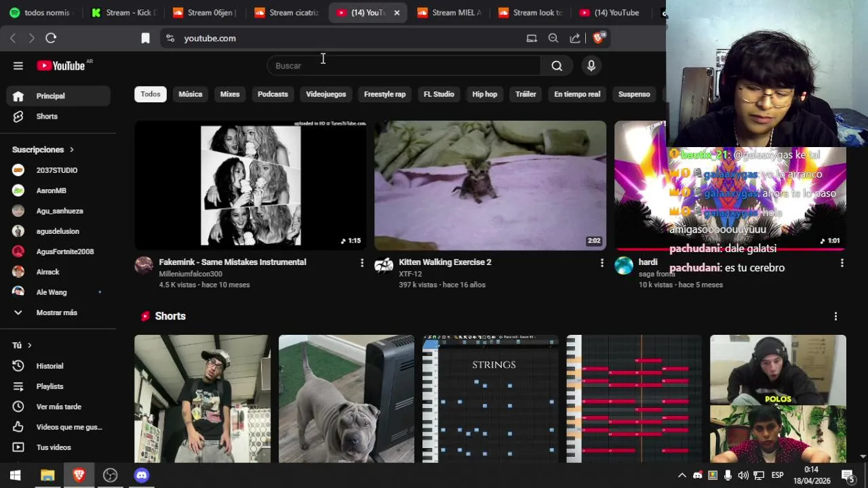Open Discord from the taskbar
Screen dimensions: 868x488
[141, 475]
